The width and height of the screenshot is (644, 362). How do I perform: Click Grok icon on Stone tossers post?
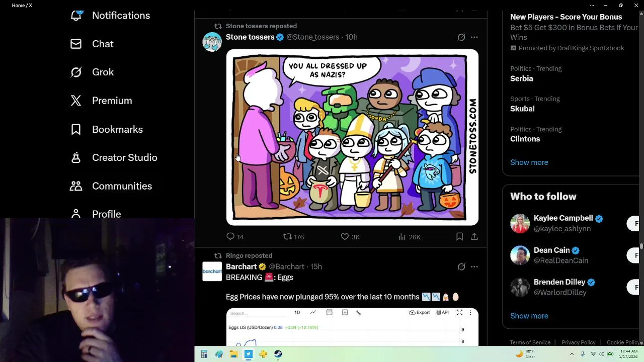[461, 37]
